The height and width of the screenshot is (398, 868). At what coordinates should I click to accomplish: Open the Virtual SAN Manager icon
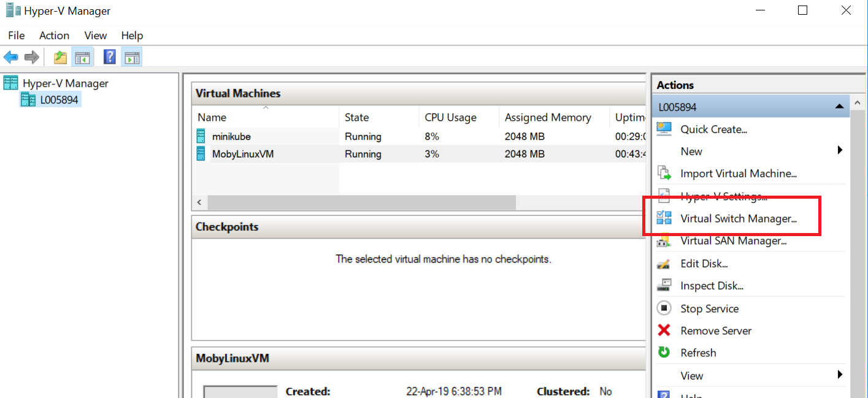coord(664,240)
